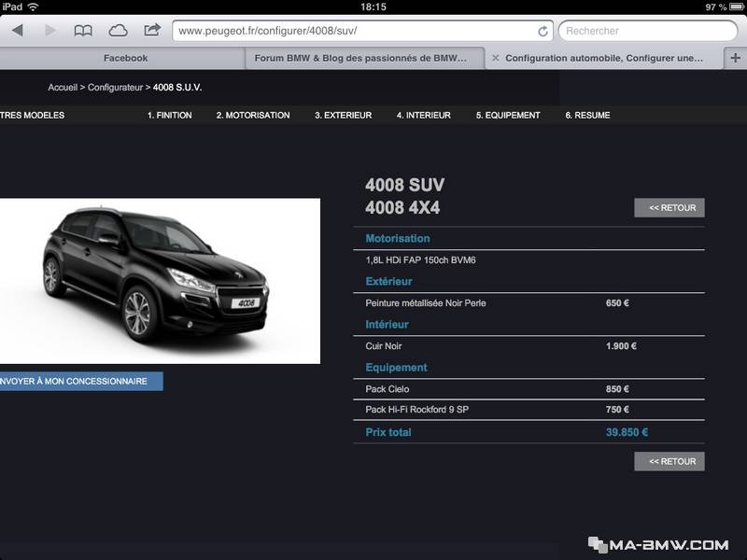This screenshot has height=560, width=747.
Task: Select the Equipement section heading
Action: [396, 368]
